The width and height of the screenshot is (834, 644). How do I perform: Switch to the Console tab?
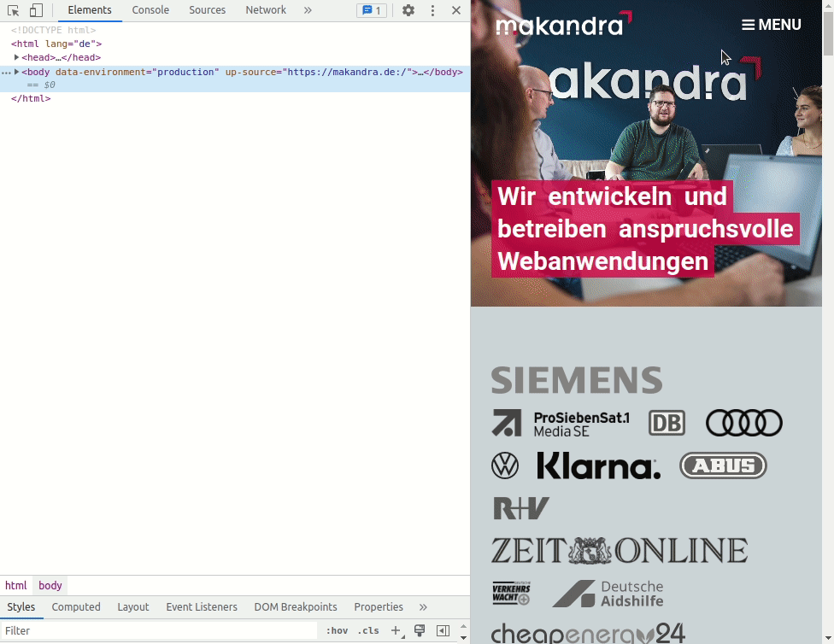(x=150, y=10)
